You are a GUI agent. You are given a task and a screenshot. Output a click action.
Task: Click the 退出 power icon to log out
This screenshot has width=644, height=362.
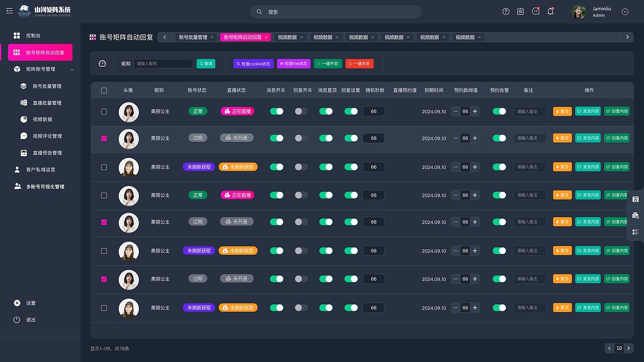point(17,320)
